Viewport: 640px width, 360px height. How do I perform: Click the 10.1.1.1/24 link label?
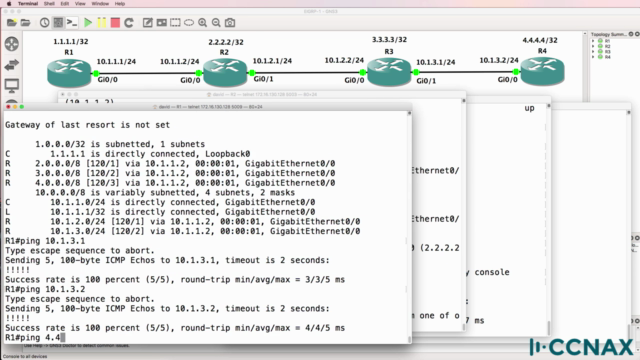pyautogui.click(x=116, y=62)
